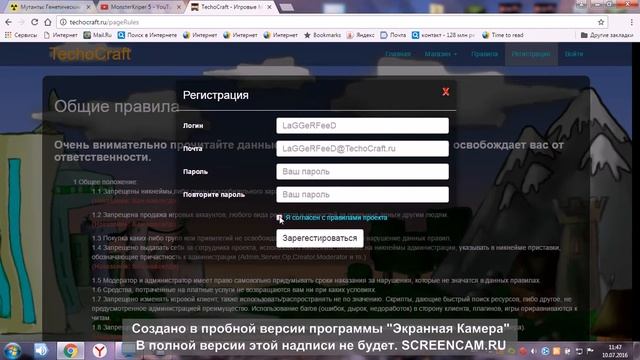Open a new browser tab
Image resolution: width=640 pixels, height=360 pixels.
287,7
